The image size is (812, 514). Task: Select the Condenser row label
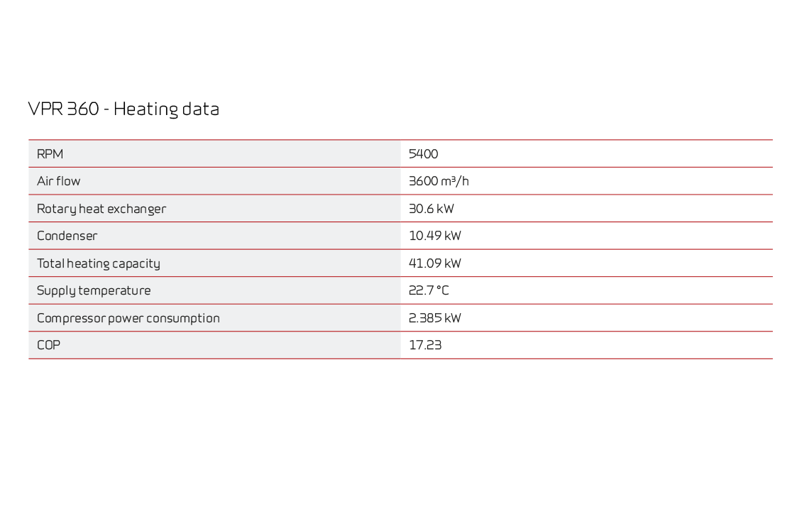[67, 236]
